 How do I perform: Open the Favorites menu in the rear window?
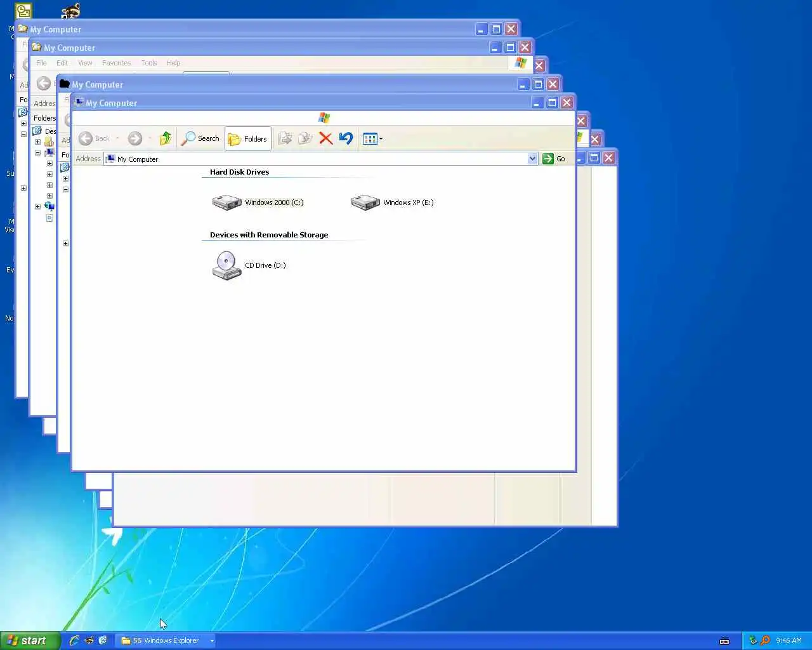point(116,63)
